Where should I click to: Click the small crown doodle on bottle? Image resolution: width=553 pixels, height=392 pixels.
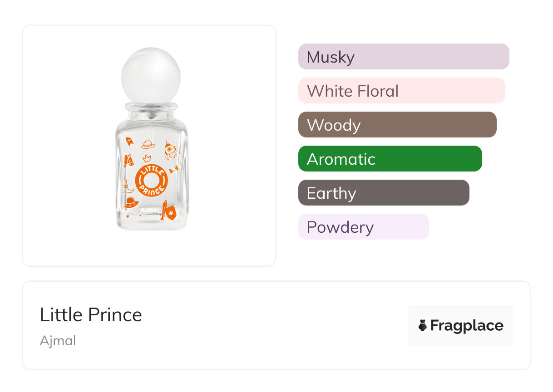coord(147,158)
